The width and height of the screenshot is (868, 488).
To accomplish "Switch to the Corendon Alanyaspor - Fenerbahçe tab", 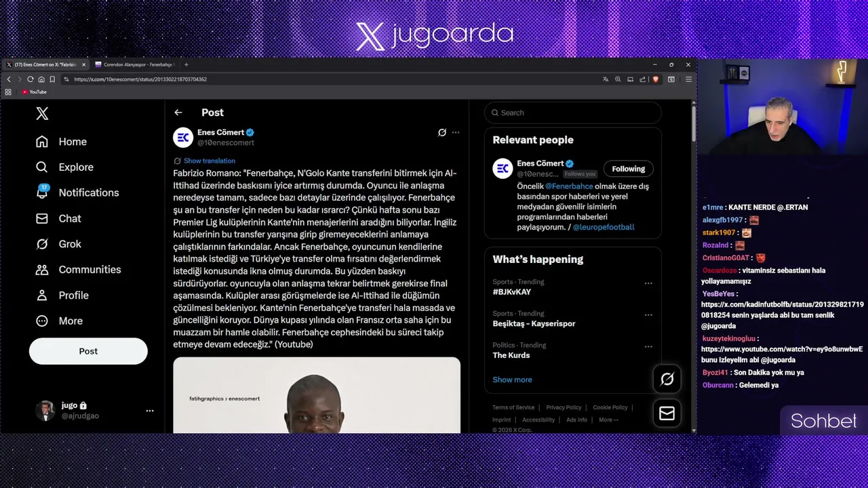I will pos(134,64).
